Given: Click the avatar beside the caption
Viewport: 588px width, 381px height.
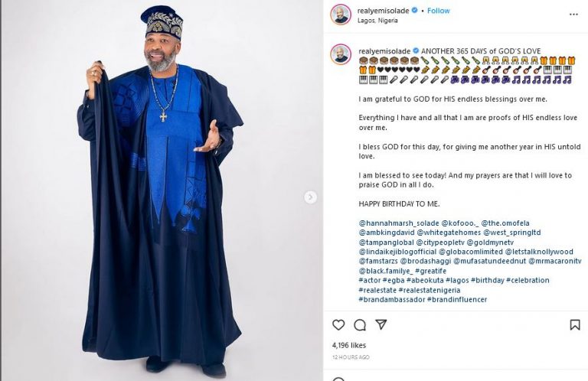Looking at the screenshot, I should pos(341,54).
